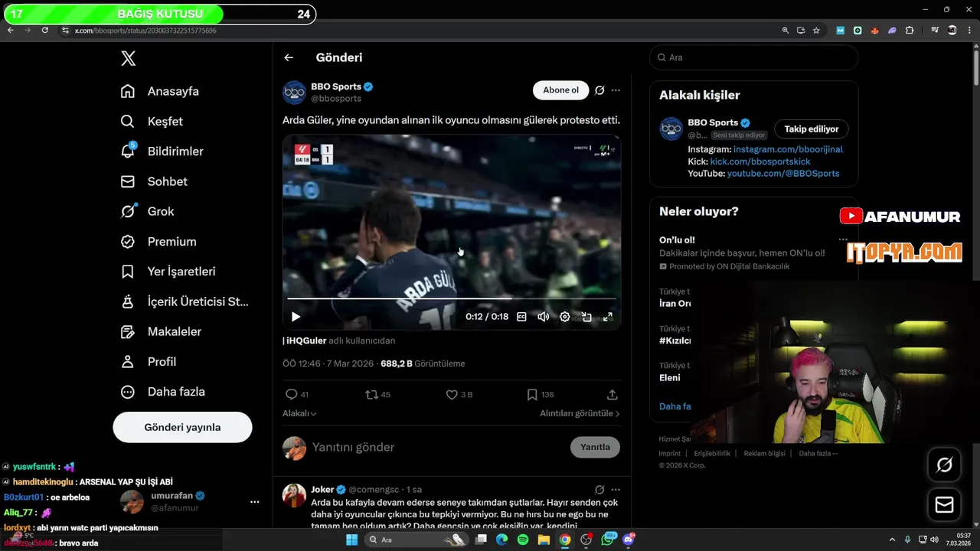Click the video progress bar
Viewport: 980px width, 551px height.
(452, 298)
